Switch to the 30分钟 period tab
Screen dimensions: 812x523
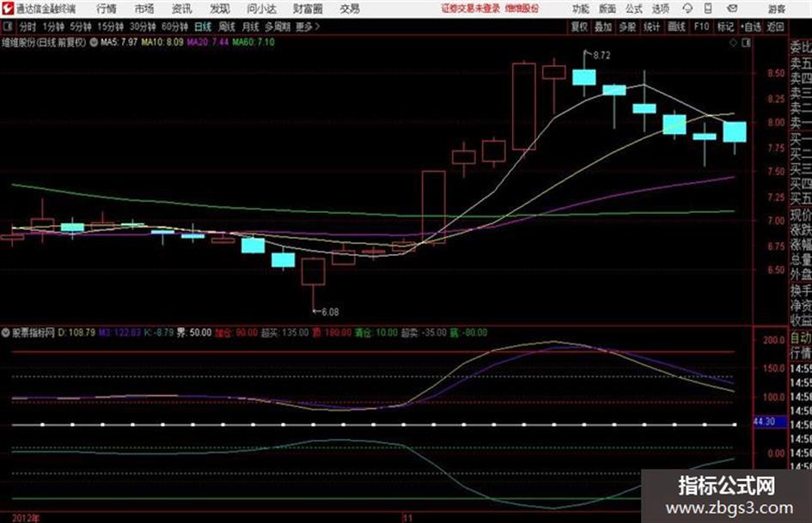(143, 27)
